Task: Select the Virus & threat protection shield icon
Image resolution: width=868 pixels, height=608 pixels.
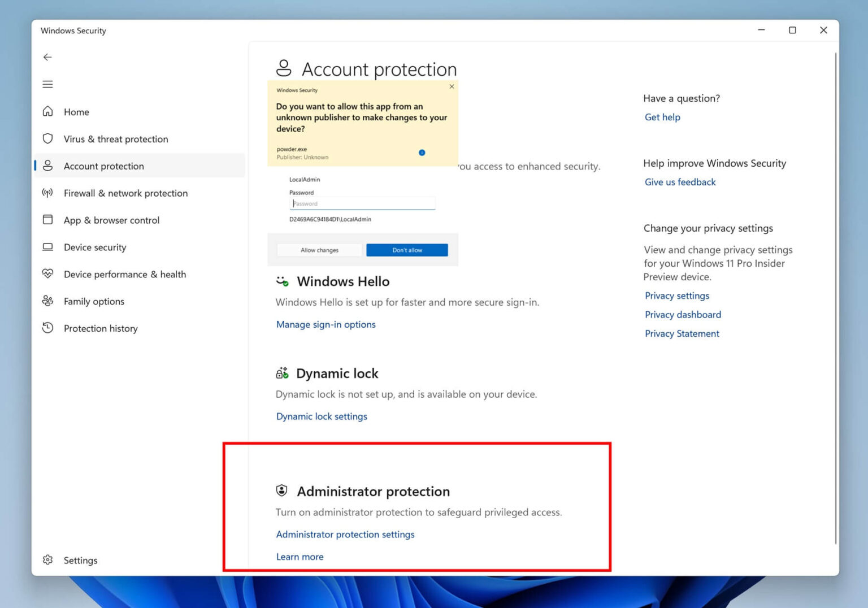Action: (48, 138)
